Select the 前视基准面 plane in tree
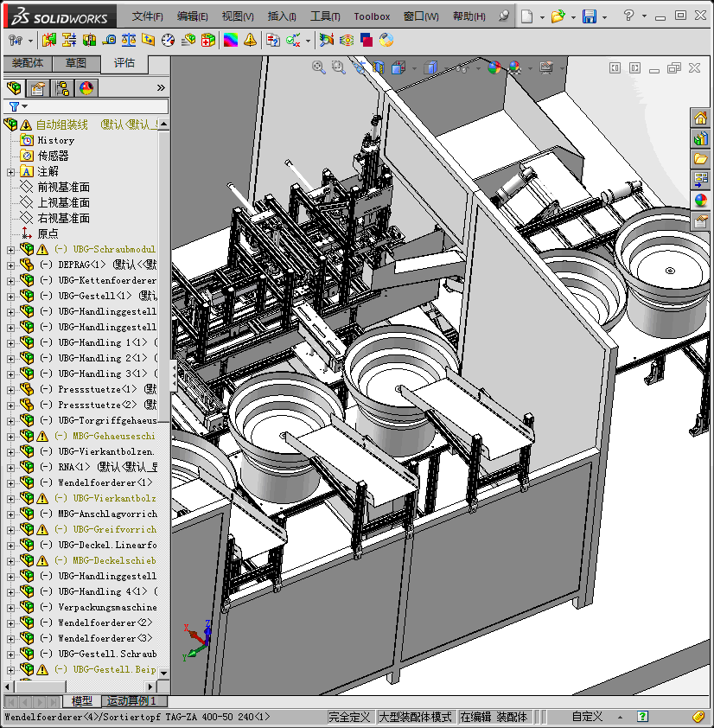The width and height of the screenshot is (714, 728). pos(63,187)
